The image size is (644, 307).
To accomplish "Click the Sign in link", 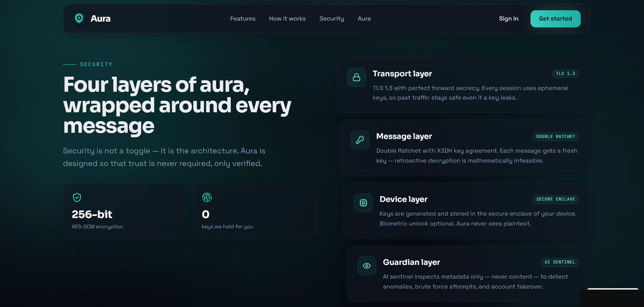I will (509, 18).
